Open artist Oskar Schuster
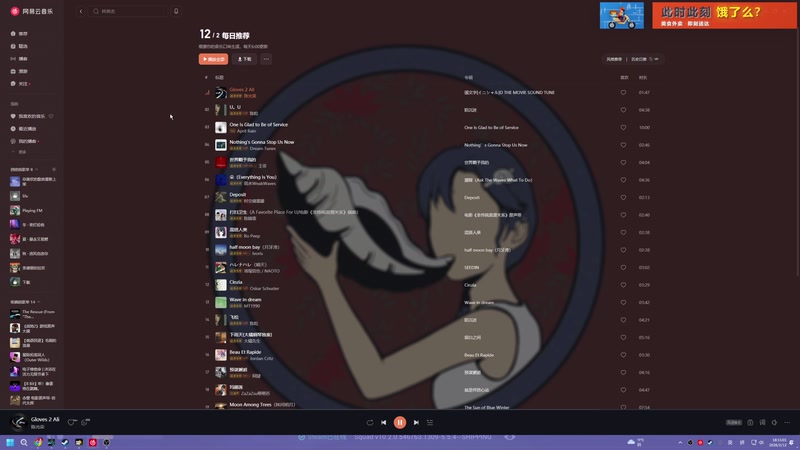 coord(264,289)
